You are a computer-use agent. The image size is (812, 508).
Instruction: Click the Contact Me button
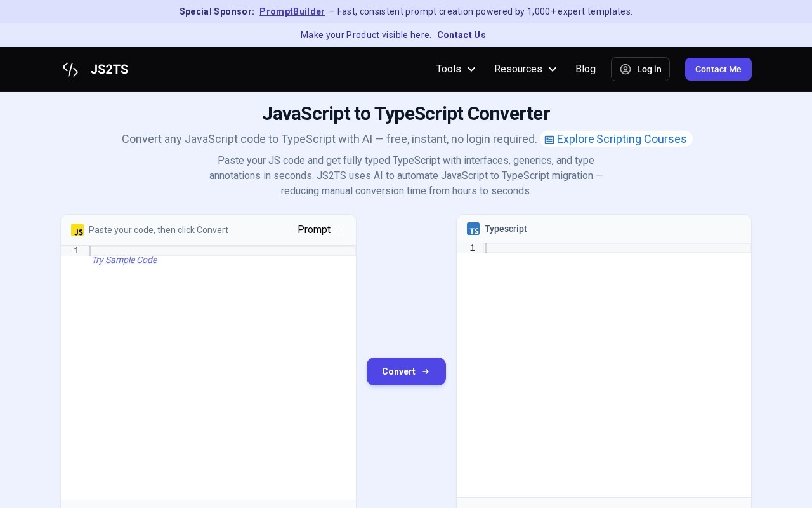pyautogui.click(x=718, y=69)
